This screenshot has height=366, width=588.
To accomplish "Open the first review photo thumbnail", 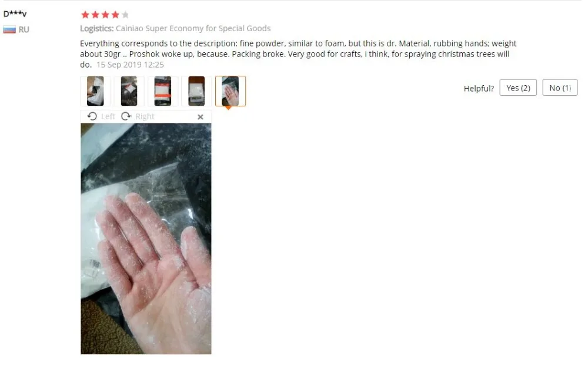I will [x=95, y=91].
